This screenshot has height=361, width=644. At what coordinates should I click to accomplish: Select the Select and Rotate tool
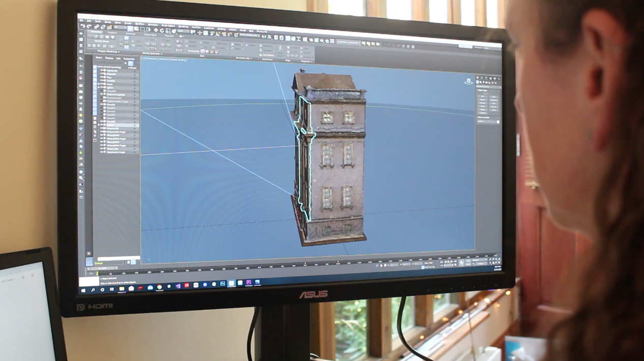(162, 31)
